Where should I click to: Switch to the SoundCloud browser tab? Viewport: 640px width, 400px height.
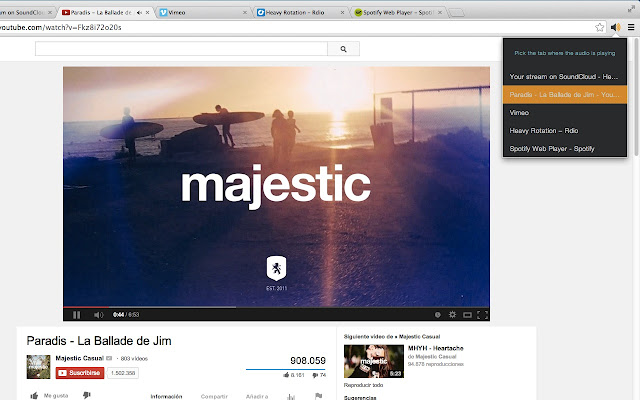click(22, 13)
